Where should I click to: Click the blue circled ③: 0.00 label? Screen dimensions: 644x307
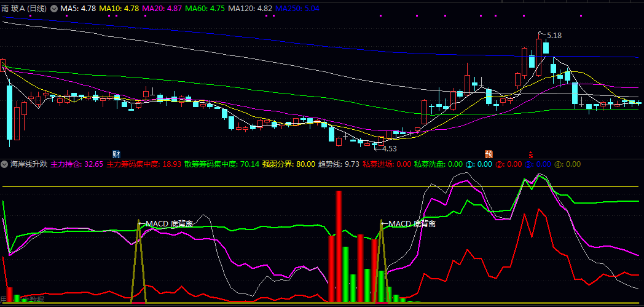538,164
